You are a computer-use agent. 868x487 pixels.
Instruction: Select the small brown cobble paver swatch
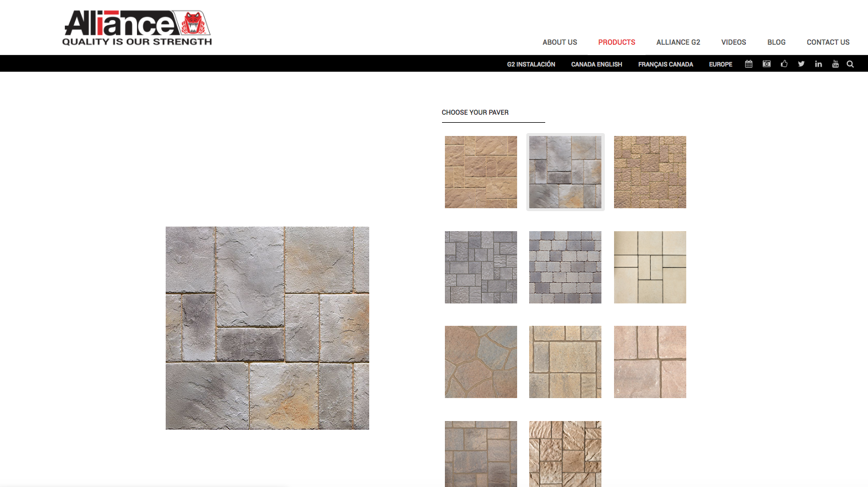pyautogui.click(x=650, y=172)
